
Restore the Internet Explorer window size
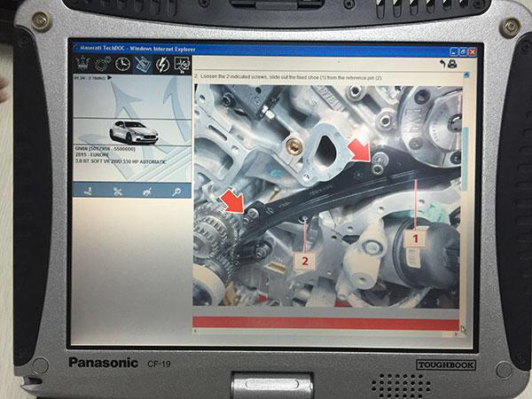[x=463, y=52]
